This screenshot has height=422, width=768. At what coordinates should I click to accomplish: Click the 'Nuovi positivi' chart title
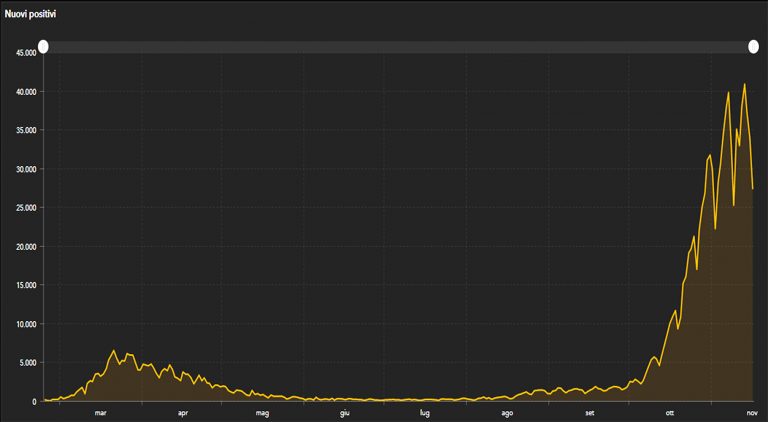[x=30, y=14]
